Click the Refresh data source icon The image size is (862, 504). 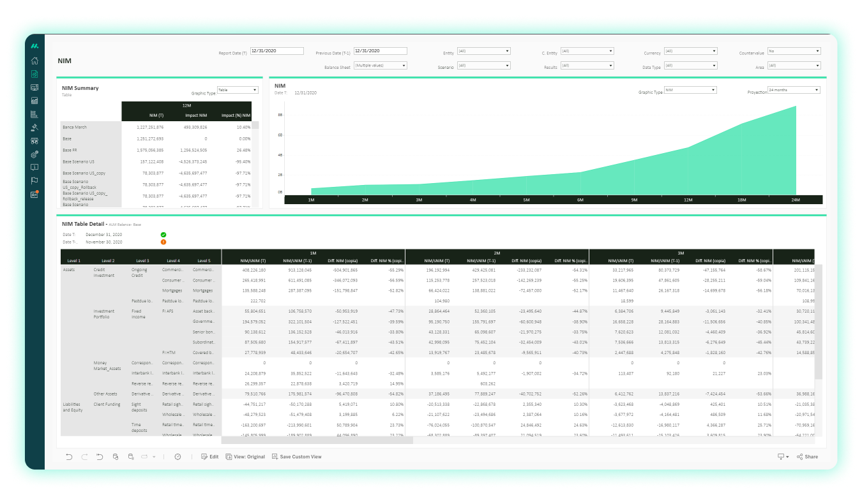click(115, 457)
